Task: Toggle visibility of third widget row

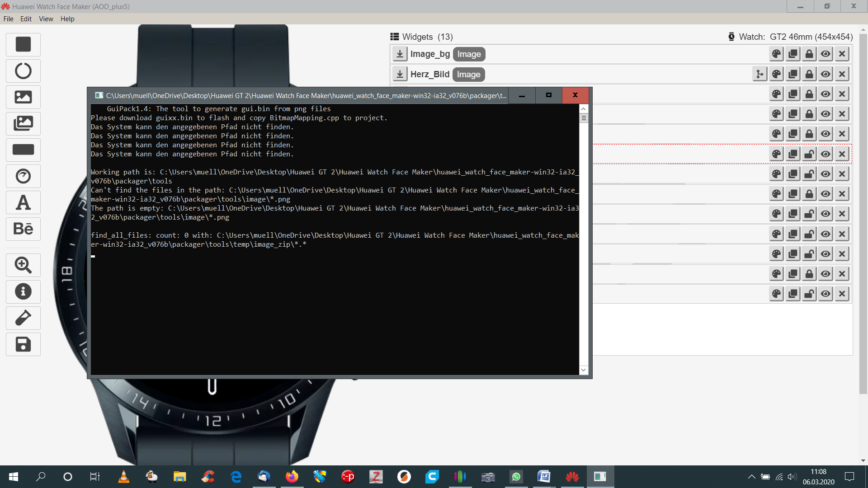Action: pos(826,94)
